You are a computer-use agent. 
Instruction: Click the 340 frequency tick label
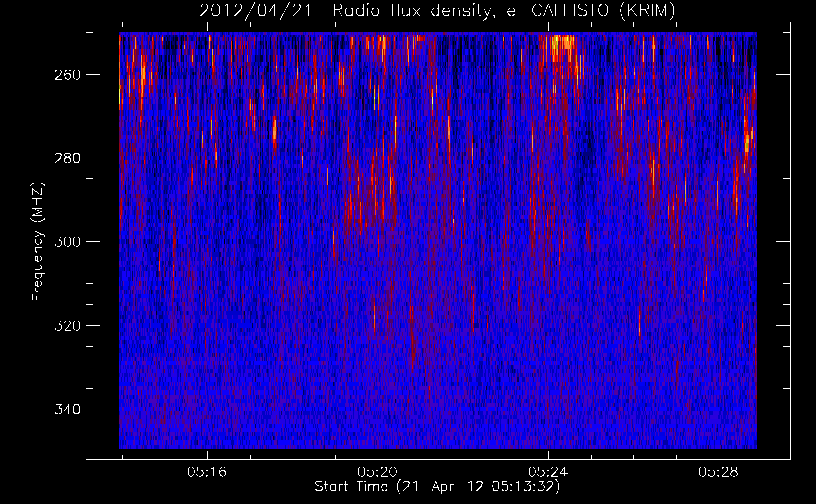67,409
